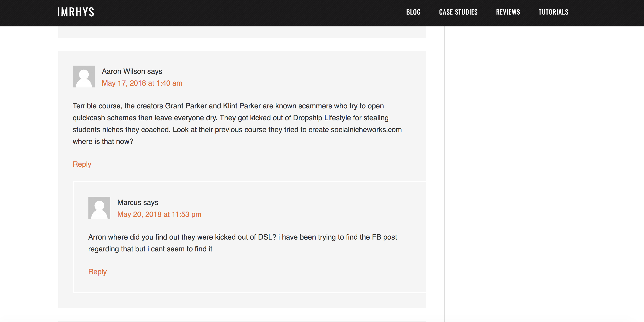Open the BLOG menu item
The width and height of the screenshot is (644, 322).
pyautogui.click(x=413, y=12)
